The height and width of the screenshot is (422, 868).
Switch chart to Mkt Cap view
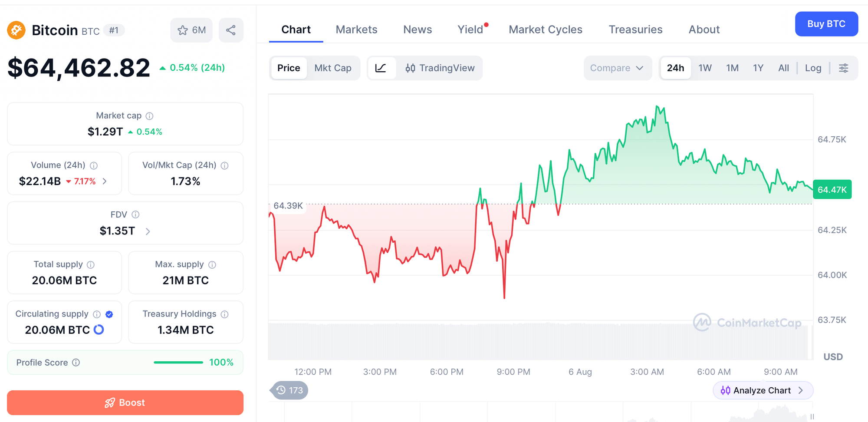(333, 68)
